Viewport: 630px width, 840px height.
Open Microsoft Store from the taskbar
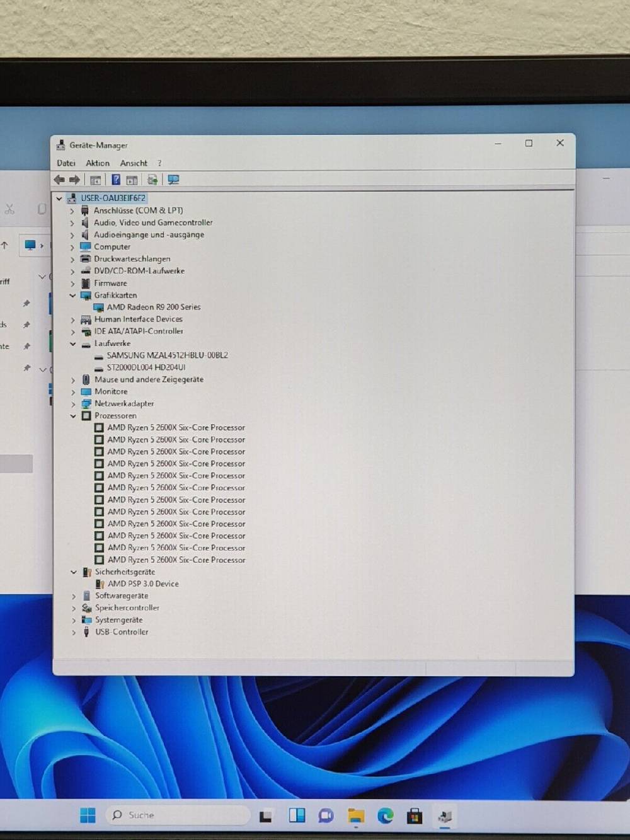coord(415,817)
